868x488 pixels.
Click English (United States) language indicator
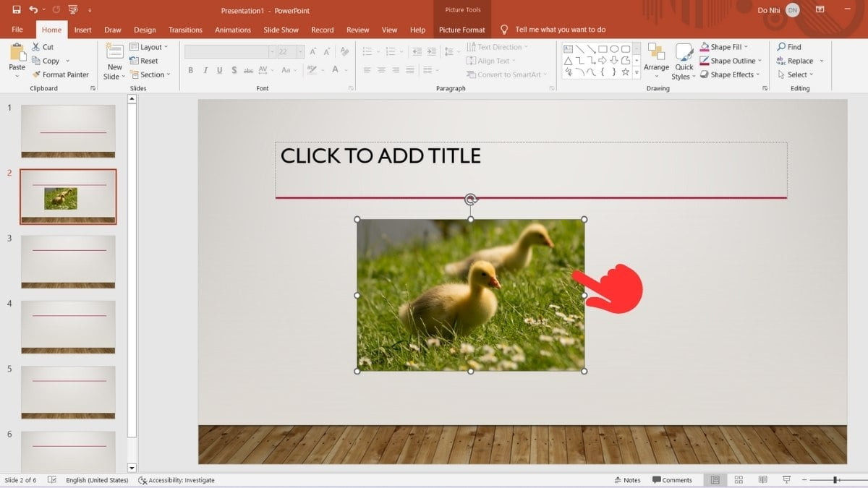97,480
